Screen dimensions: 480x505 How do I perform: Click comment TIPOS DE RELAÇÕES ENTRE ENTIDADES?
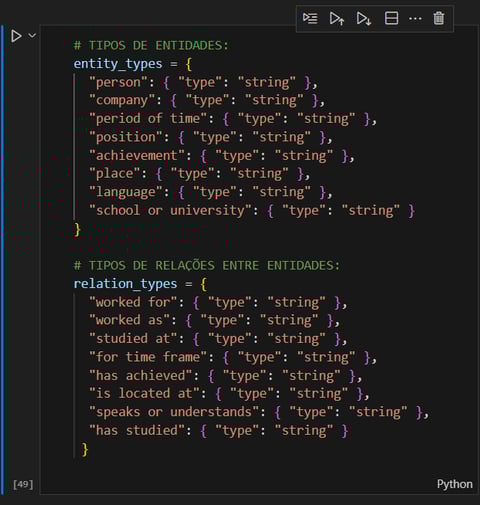click(x=207, y=265)
